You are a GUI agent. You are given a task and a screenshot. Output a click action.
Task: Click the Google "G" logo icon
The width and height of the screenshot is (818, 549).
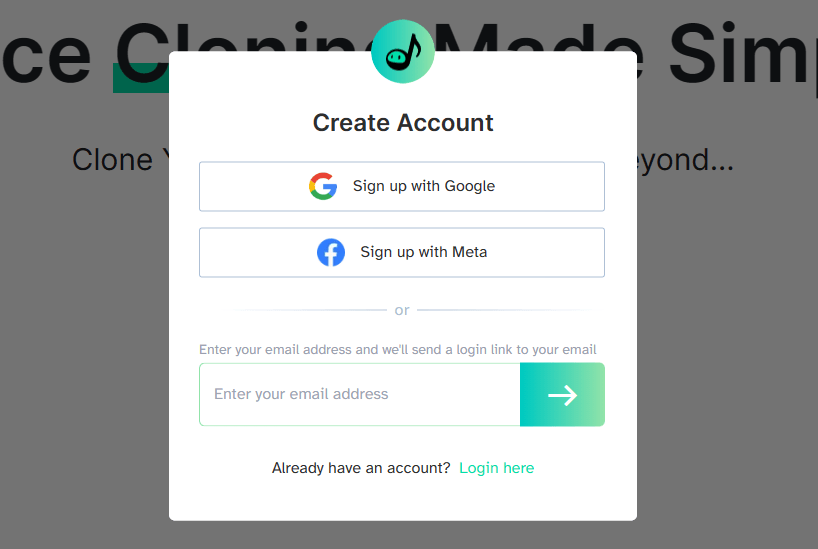pos(323,186)
